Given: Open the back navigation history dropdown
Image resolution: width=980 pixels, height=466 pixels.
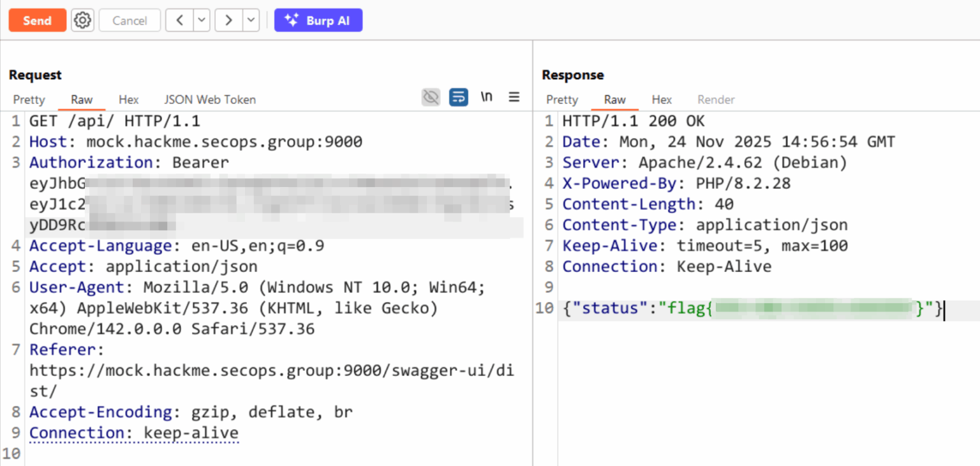Looking at the screenshot, I should coord(200,20).
